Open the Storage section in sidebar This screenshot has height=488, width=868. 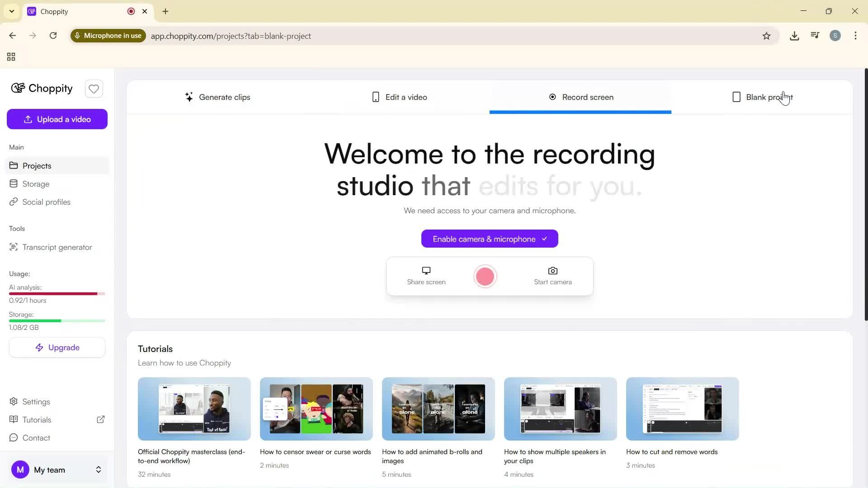tap(36, 183)
